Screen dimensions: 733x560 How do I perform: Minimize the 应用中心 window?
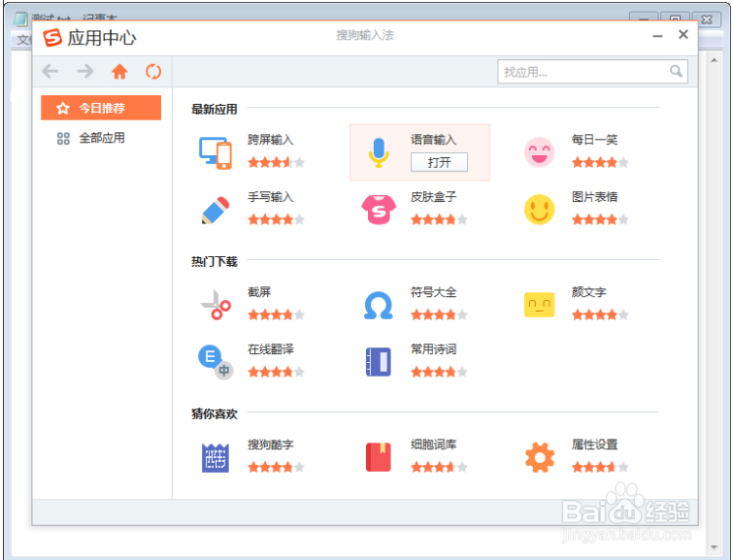tap(657, 36)
